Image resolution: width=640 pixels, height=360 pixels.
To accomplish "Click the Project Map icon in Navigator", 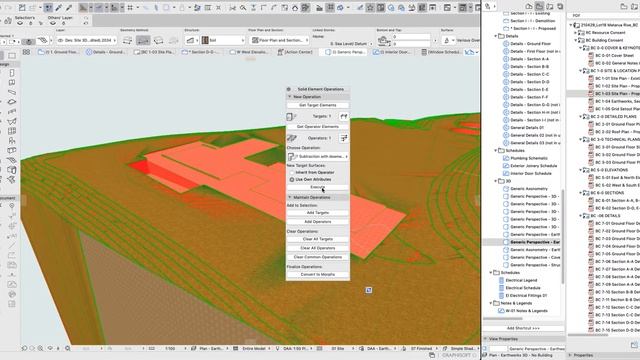I will click(529, 7).
